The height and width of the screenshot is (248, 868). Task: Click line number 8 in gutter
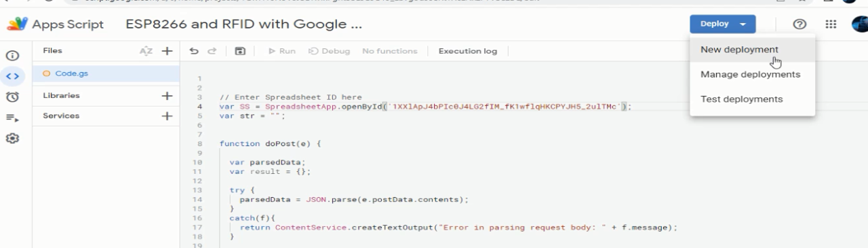(x=200, y=144)
